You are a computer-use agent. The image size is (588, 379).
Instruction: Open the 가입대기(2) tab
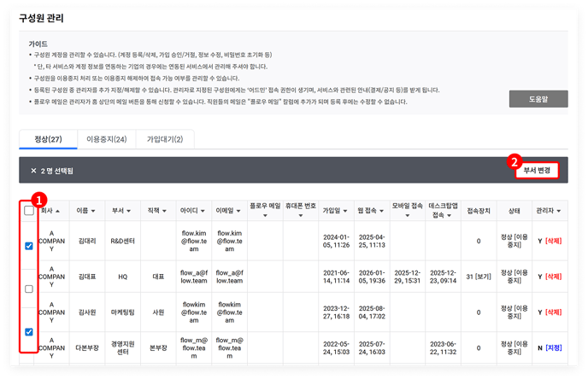[165, 139]
